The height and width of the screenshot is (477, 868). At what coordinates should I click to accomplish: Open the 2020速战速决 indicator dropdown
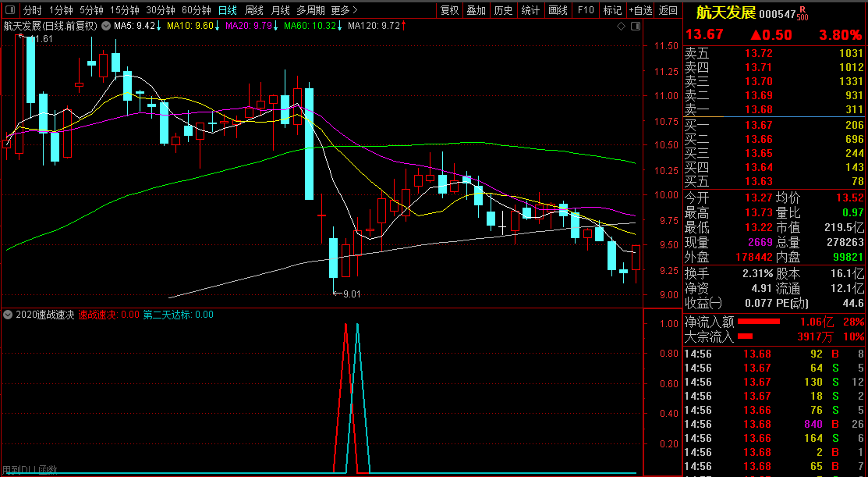click(8, 315)
